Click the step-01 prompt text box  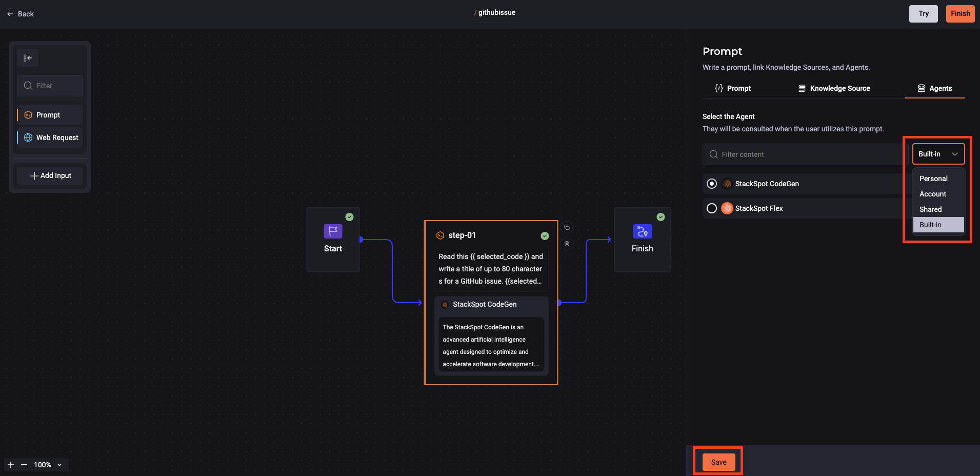(x=491, y=269)
